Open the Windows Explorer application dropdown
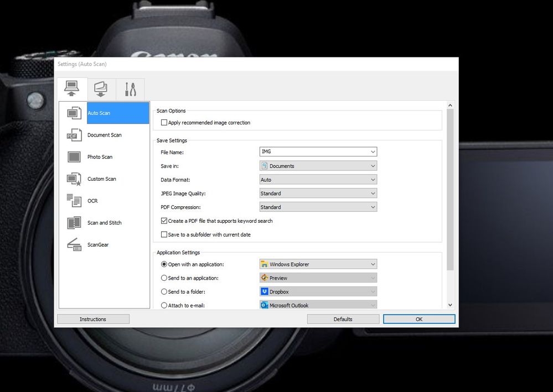Viewport: 553px width, 392px height. click(x=318, y=264)
